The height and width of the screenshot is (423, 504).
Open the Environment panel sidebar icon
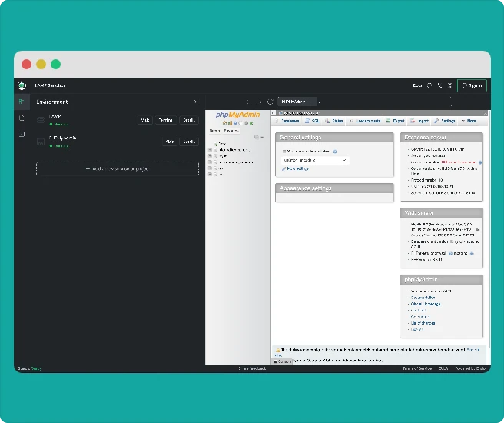pos(22,102)
